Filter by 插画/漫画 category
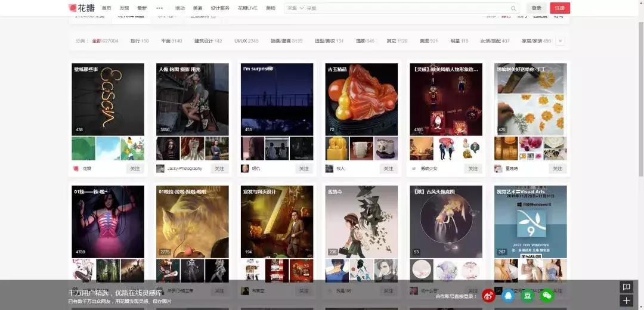 tap(287, 41)
